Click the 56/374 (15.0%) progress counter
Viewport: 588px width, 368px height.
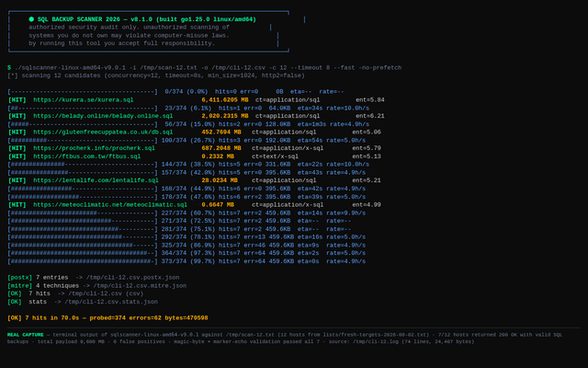click(190, 124)
